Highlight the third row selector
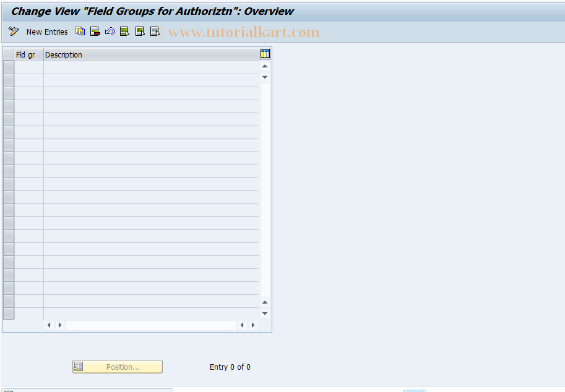The height and width of the screenshot is (392, 565). pos(8,92)
